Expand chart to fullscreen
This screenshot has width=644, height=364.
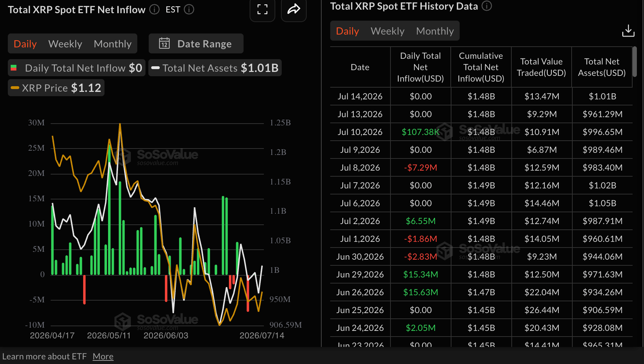pyautogui.click(x=262, y=9)
